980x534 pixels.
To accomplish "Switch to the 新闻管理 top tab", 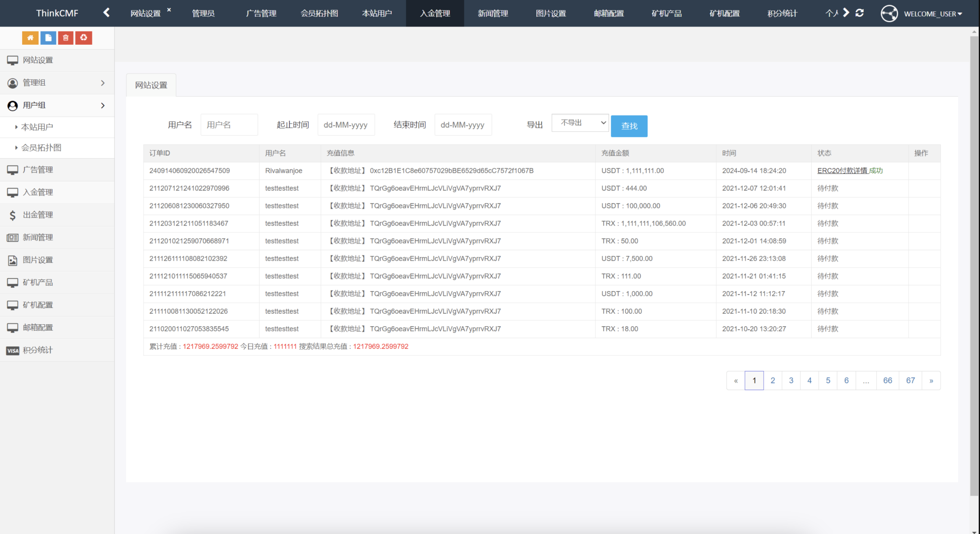I will [x=493, y=13].
